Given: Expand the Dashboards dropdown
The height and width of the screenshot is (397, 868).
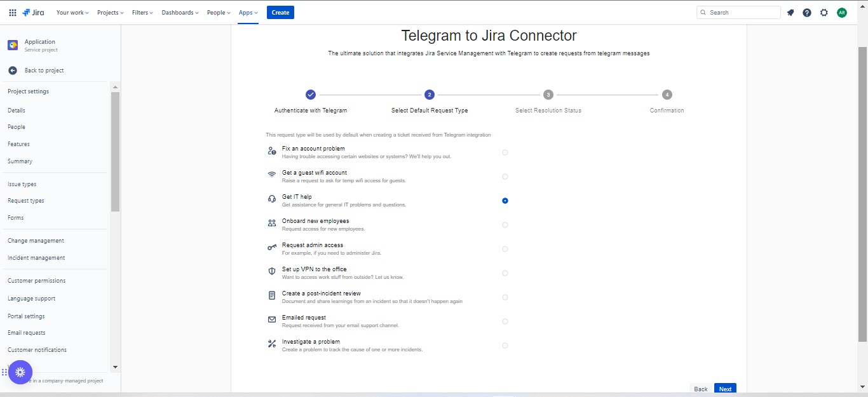Looking at the screenshot, I should point(180,13).
